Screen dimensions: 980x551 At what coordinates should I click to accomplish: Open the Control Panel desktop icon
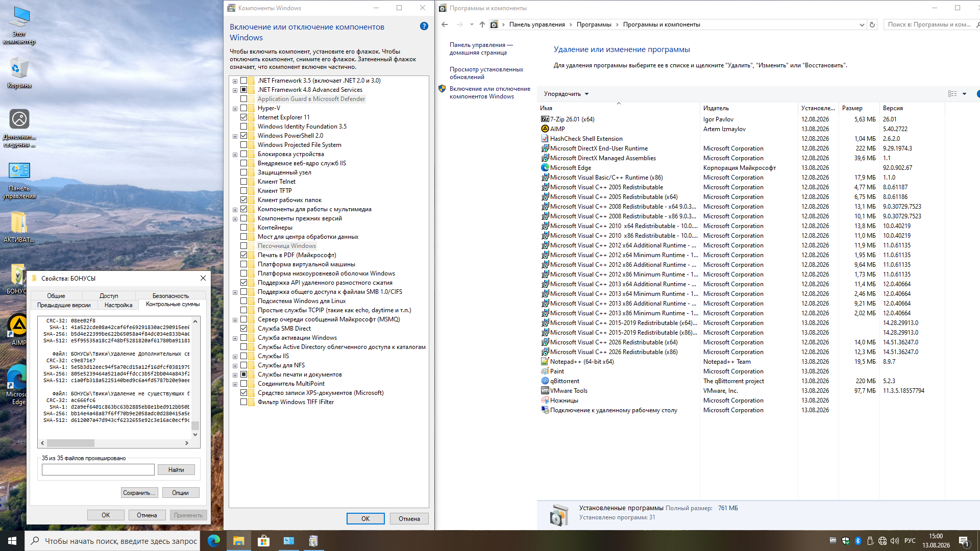tap(19, 180)
